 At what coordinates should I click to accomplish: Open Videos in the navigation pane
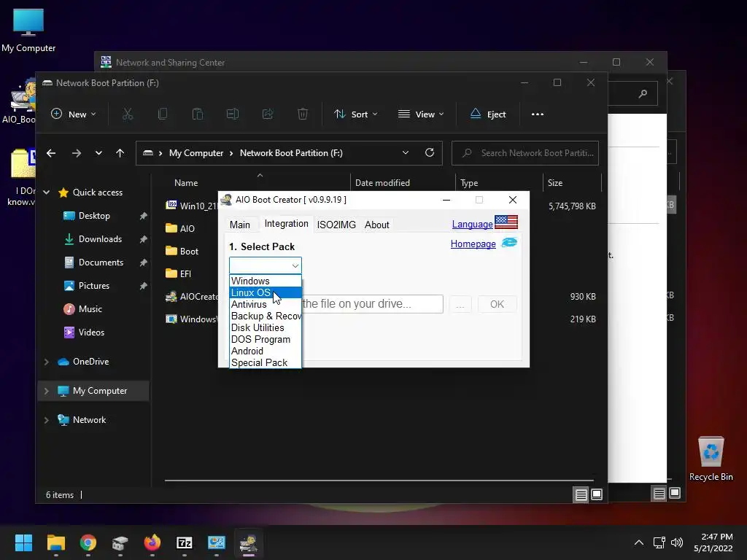point(91,332)
